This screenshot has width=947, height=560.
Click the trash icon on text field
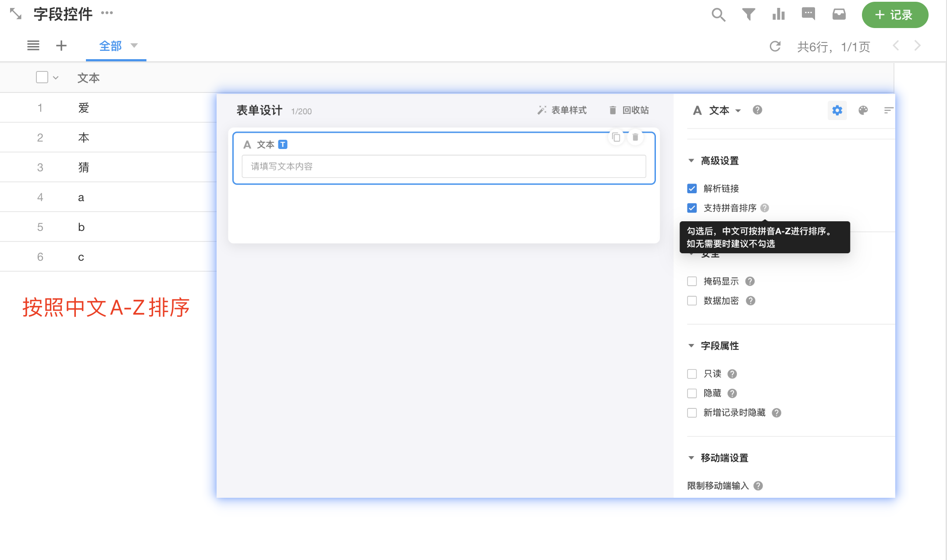(635, 137)
